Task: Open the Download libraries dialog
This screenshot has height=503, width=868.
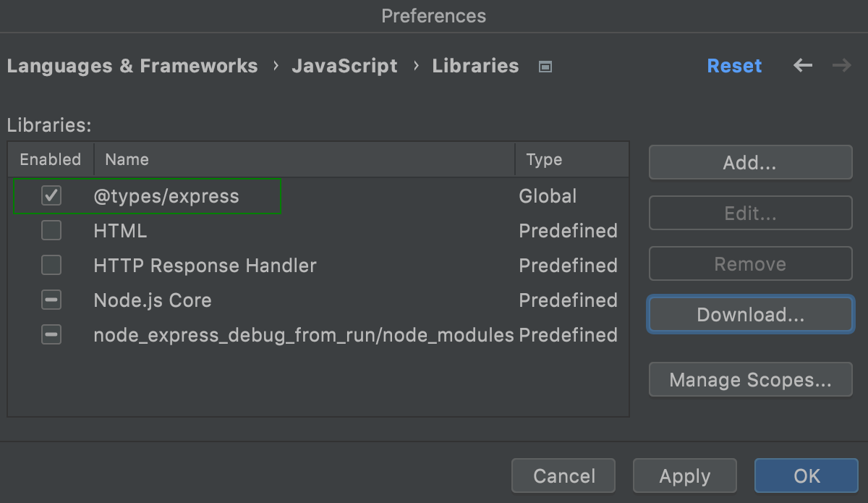Action: 750,314
